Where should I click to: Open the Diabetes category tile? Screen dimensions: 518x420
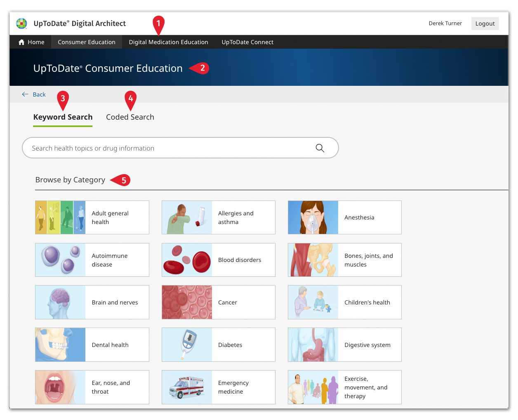[218, 344]
